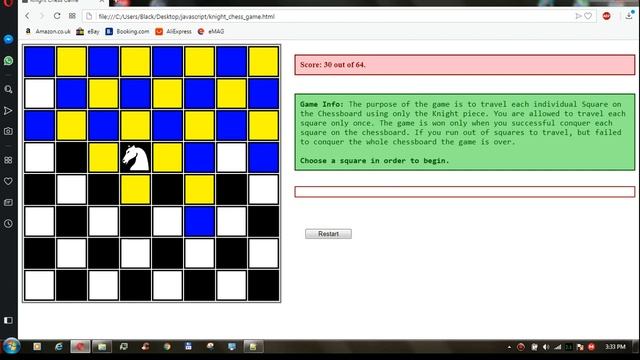Click the lone blue square in the sixth board row
This screenshot has height=360, width=640.
pos(200,221)
